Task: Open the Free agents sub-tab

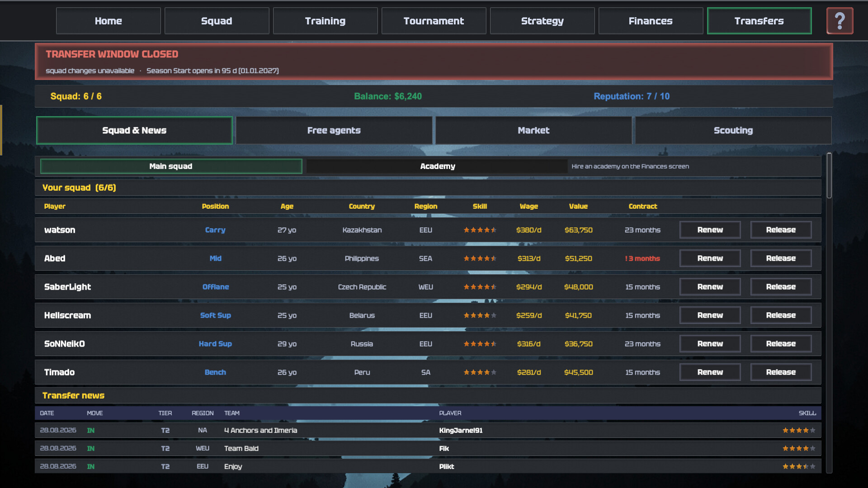Action: coord(334,131)
